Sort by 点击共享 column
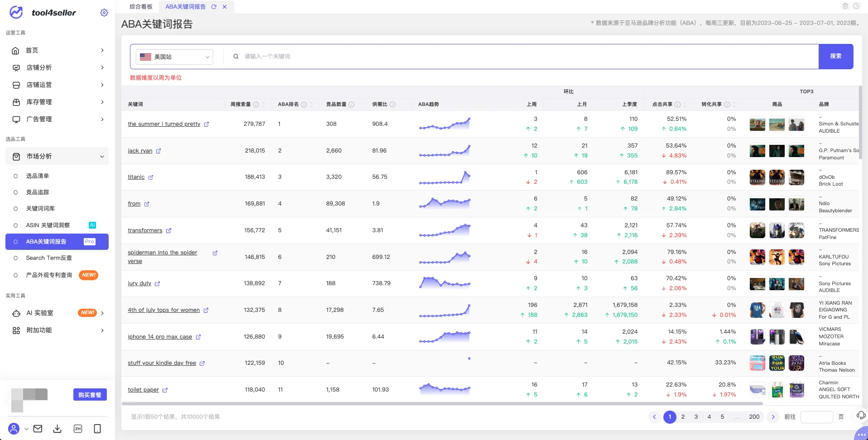The width and height of the screenshot is (868, 440). point(685,105)
